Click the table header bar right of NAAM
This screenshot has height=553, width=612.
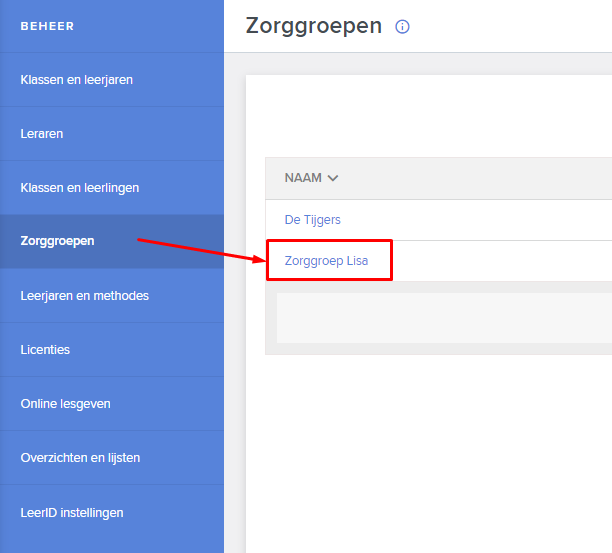(x=475, y=178)
